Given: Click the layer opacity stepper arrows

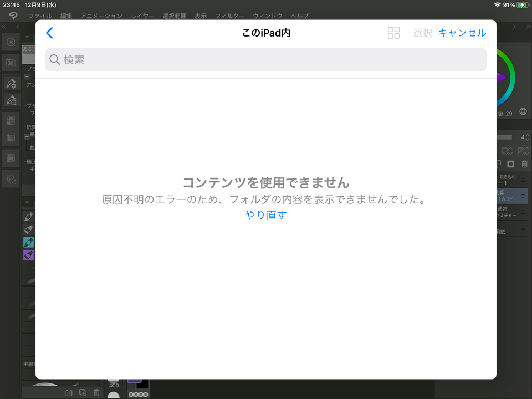Looking at the screenshot, I should coord(527,137).
